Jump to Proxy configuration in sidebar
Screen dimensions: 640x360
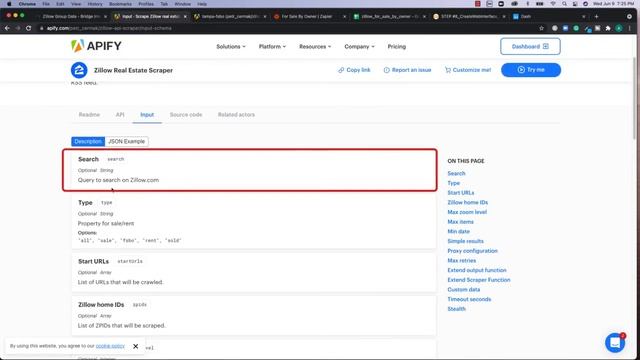pyautogui.click(x=472, y=251)
